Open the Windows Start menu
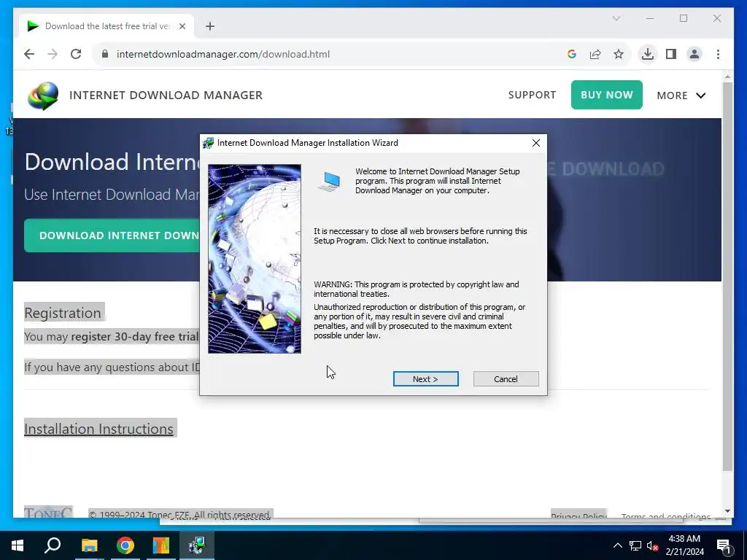Screen dimensions: 747x560 click(18, 545)
